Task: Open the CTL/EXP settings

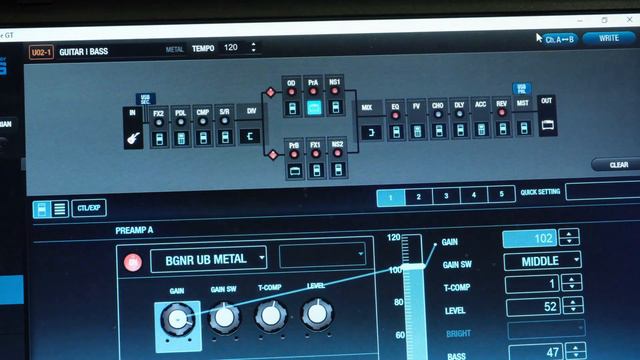Action: click(89, 208)
